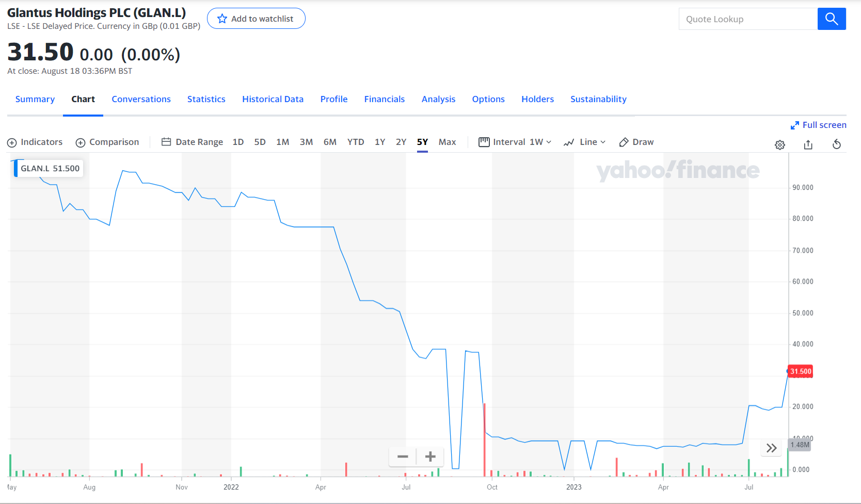The height and width of the screenshot is (504, 861).
Task: Open Full screen mode
Action: 818,125
